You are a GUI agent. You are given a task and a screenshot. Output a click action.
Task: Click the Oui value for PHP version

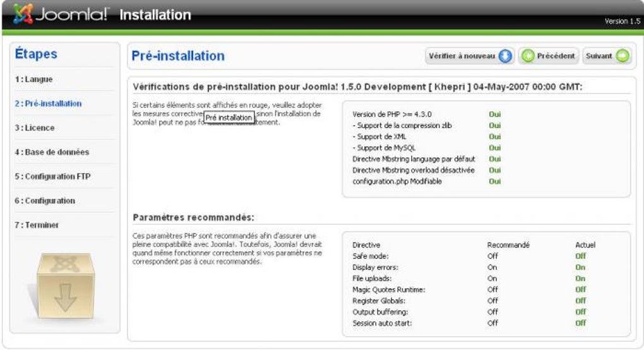tap(494, 114)
